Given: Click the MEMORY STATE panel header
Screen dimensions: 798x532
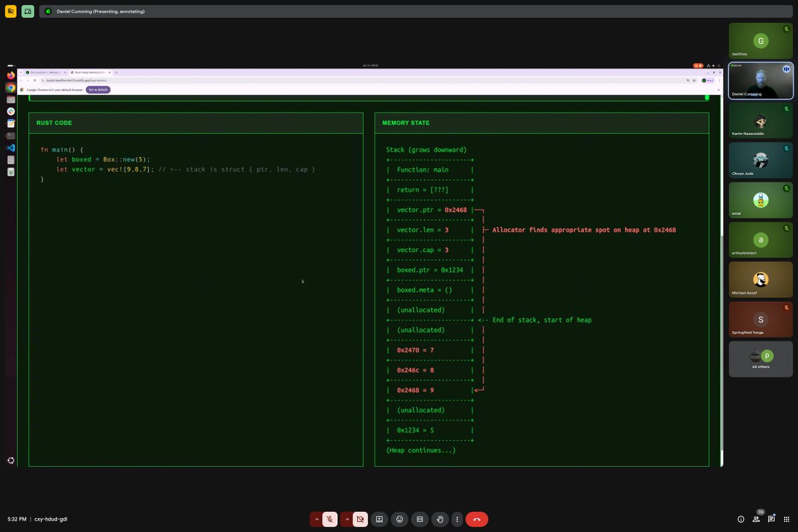Looking at the screenshot, I should coord(542,123).
